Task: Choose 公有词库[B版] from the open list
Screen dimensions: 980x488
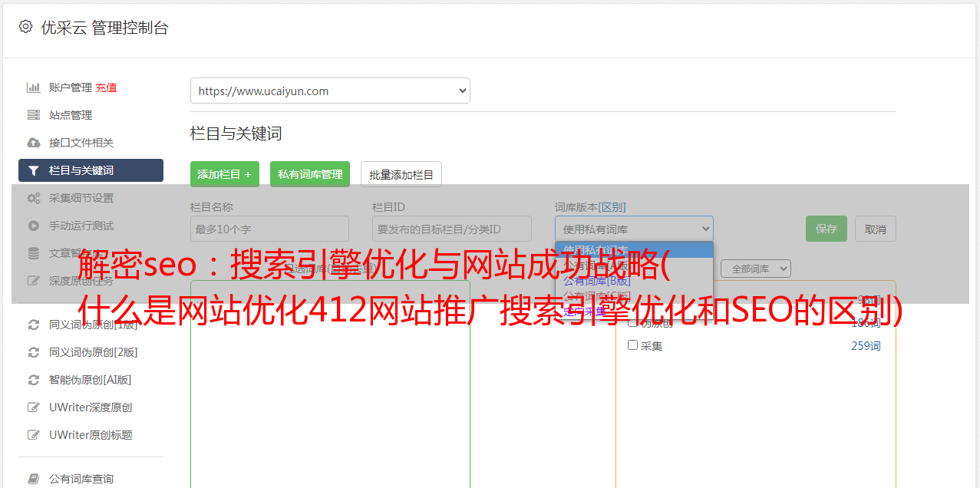Action: (x=597, y=281)
